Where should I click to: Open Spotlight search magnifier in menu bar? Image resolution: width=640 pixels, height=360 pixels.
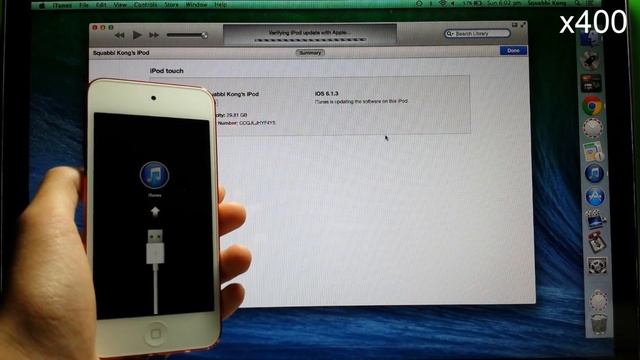point(578,3)
